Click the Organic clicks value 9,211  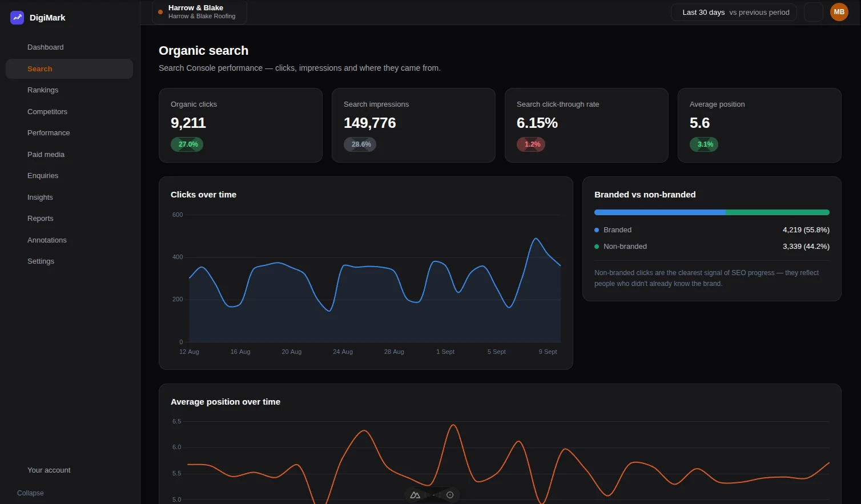point(188,123)
